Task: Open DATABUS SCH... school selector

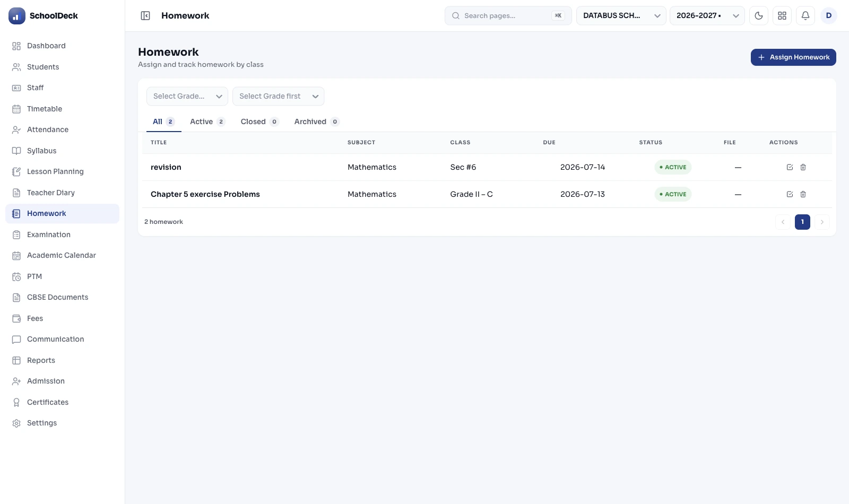Action: (621, 16)
